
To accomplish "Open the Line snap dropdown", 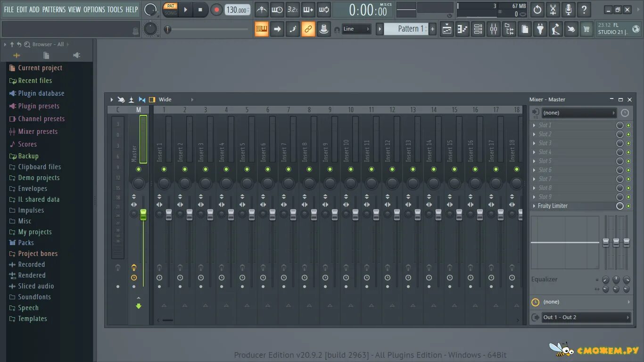I will point(356,29).
